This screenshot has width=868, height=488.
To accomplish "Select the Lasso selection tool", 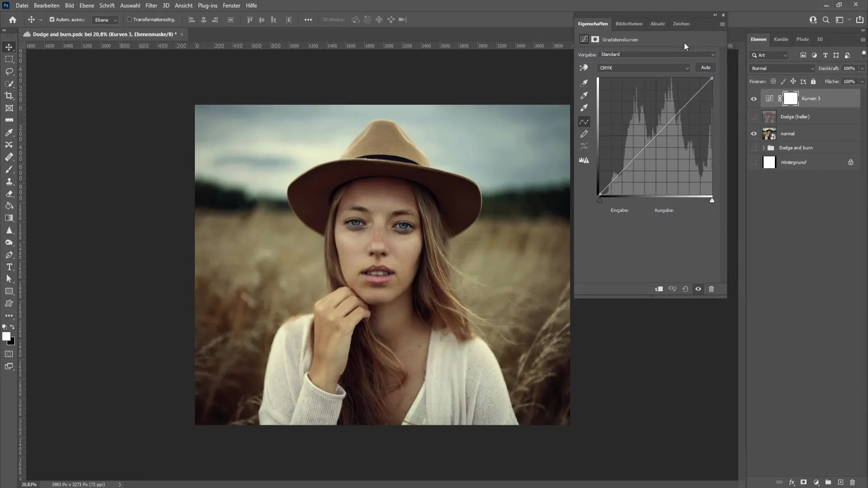I will 9,71.
